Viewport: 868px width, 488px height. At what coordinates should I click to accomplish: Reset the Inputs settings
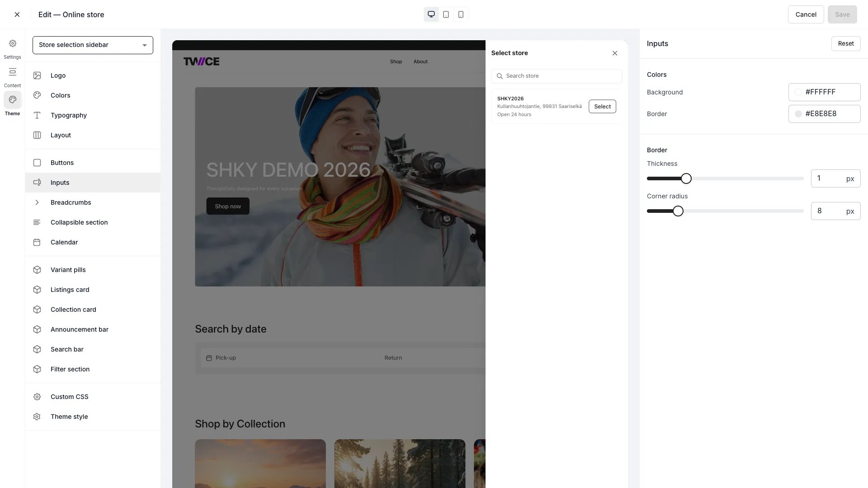[846, 43]
